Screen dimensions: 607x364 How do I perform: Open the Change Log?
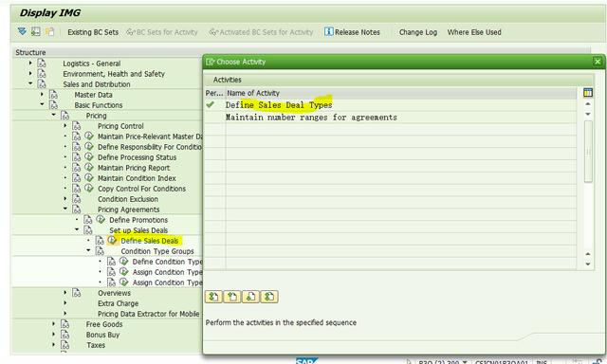click(418, 32)
